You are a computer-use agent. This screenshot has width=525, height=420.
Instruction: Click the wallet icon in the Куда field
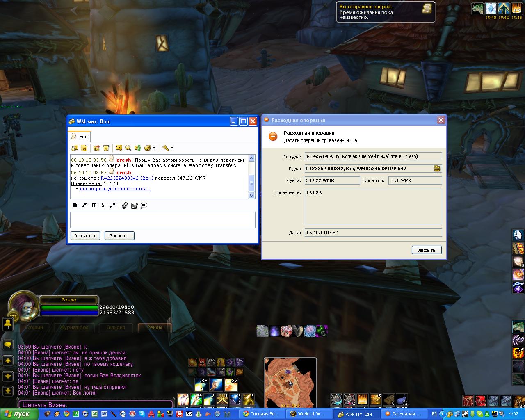tap(437, 168)
